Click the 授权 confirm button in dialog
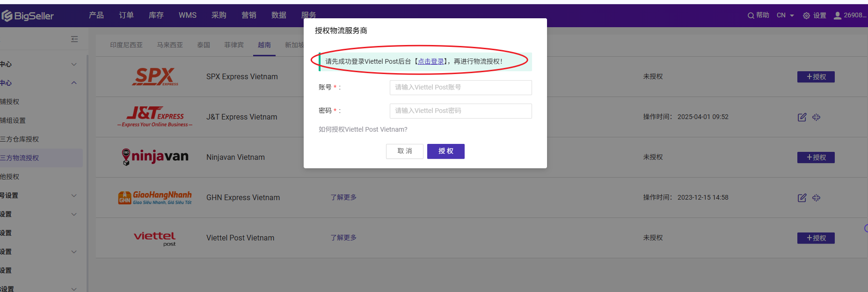868x292 pixels. (446, 151)
